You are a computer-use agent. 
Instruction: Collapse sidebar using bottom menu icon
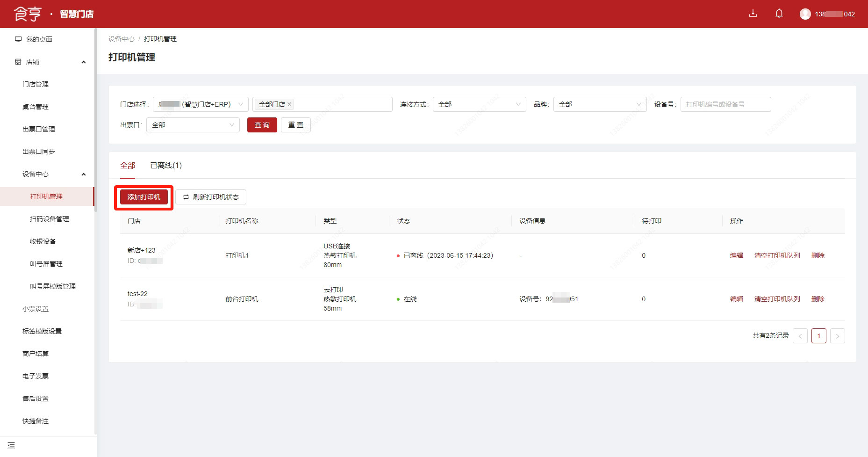11,445
